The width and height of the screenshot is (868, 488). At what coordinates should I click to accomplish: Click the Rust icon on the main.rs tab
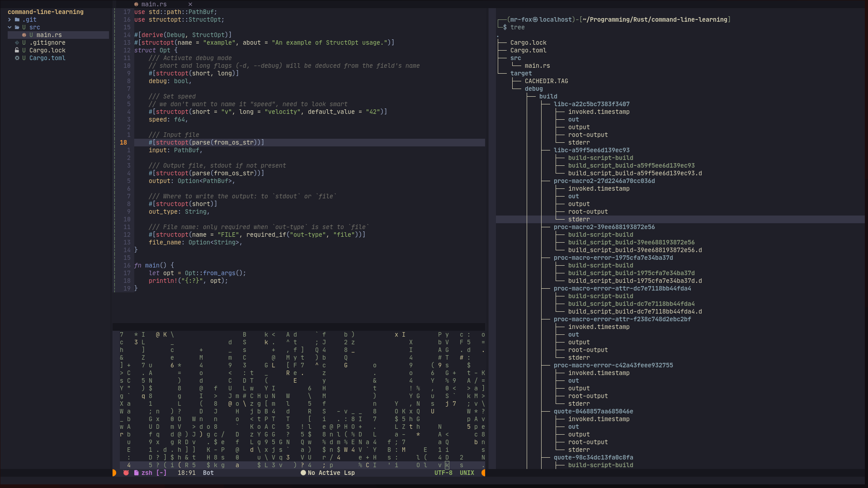tap(136, 4)
